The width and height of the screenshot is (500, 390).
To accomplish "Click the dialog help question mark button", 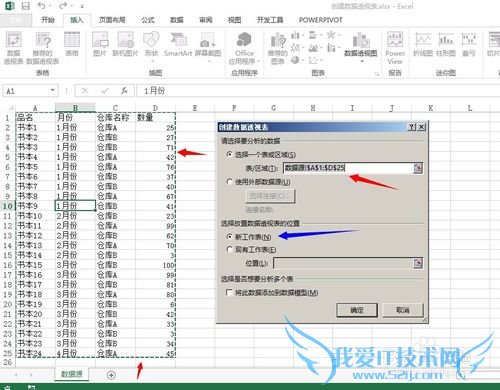I will tap(412, 127).
